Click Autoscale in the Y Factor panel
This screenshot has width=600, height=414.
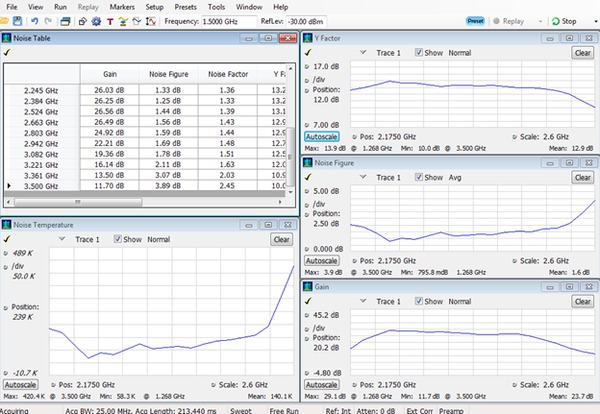tap(322, 137)
